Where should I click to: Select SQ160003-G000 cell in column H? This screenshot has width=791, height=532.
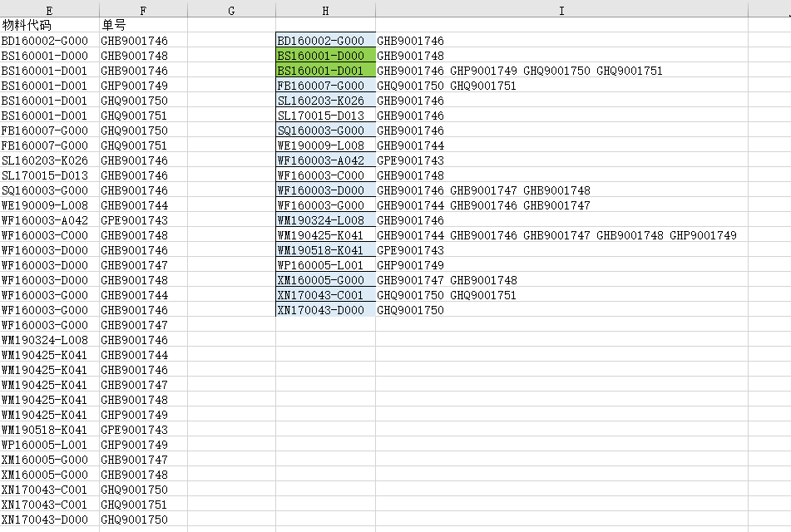325,131
